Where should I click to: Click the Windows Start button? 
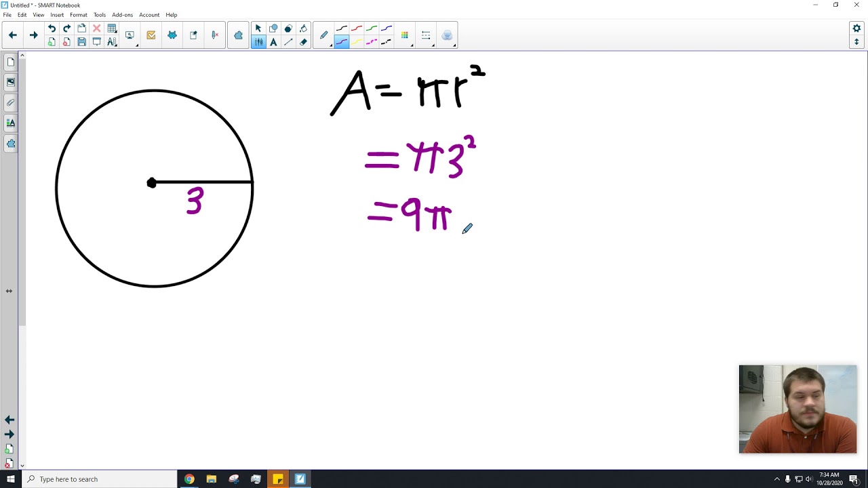point(11,479)
